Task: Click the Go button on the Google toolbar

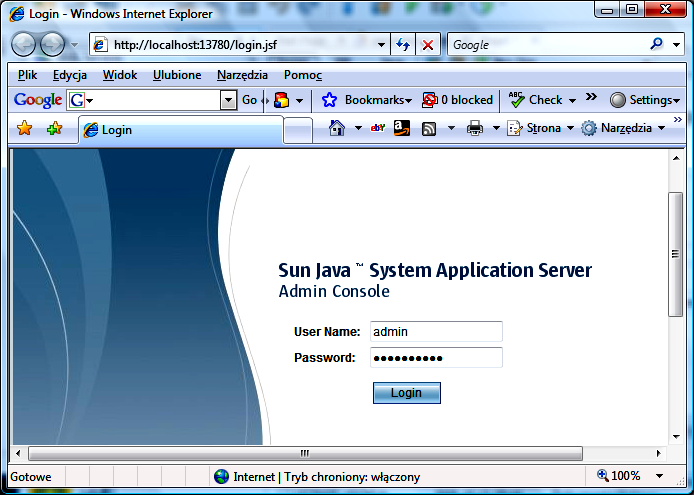Action: pos(250,100)
